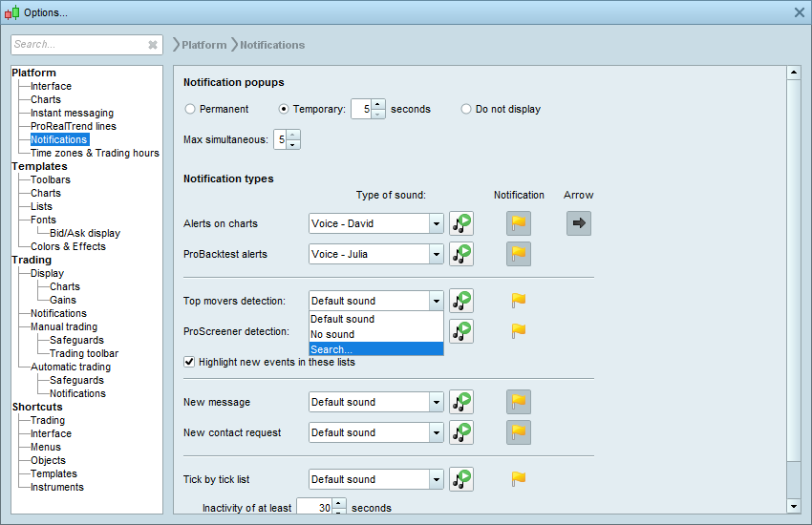
Task: Uncheck Highlight new events in these lists
Action: [x=189, y=362]
